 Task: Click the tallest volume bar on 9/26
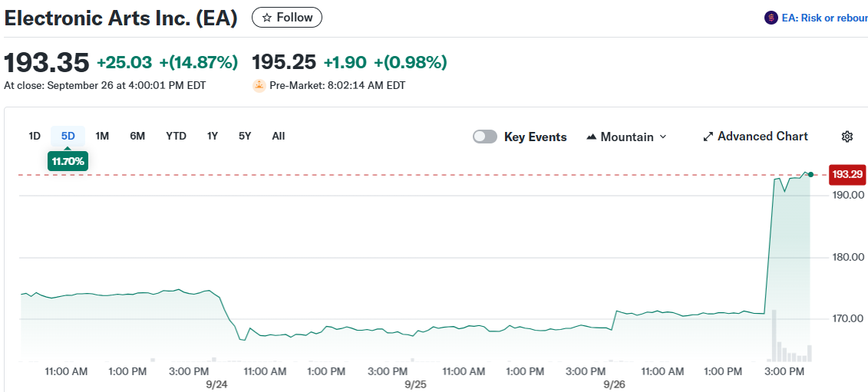774,335
